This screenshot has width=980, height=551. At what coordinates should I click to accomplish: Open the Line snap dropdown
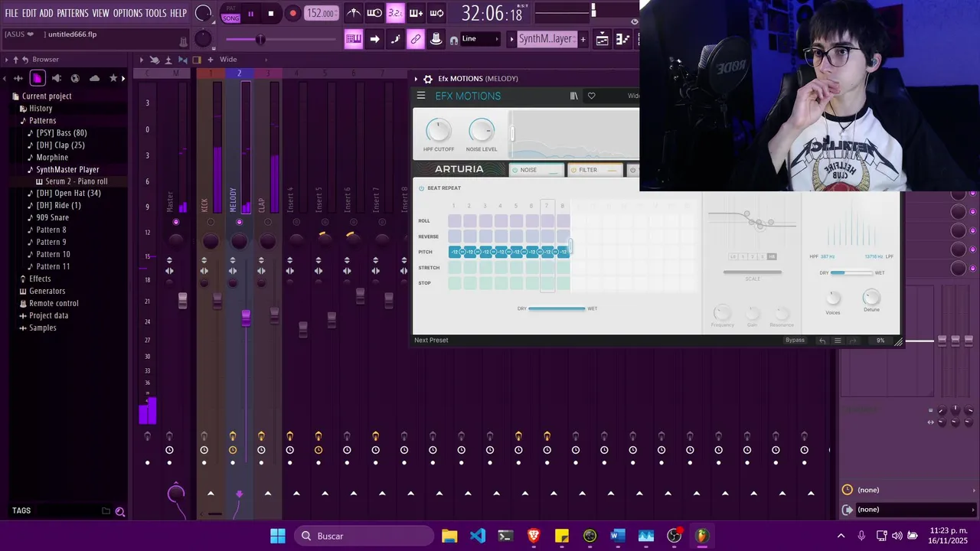click(x=479, y=39)
